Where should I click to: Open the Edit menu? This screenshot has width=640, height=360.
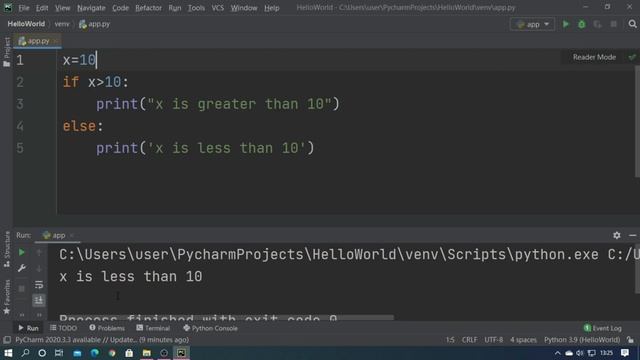click(x=42, y=8)
